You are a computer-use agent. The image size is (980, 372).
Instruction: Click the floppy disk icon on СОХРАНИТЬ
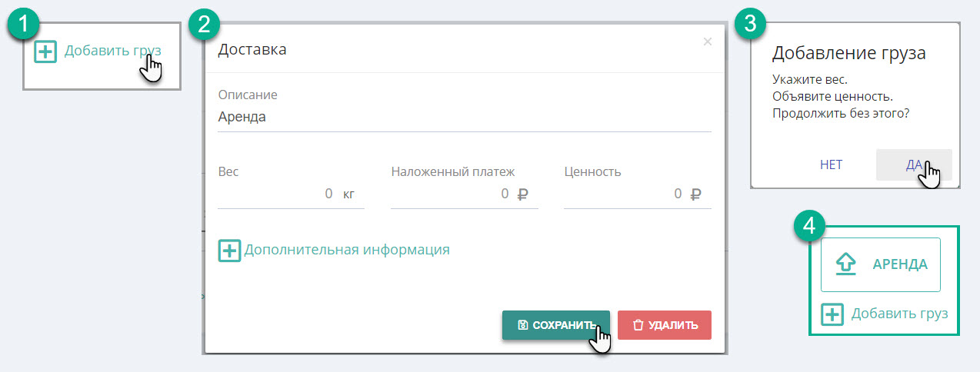pyautogui.click(x=522, y=325)
